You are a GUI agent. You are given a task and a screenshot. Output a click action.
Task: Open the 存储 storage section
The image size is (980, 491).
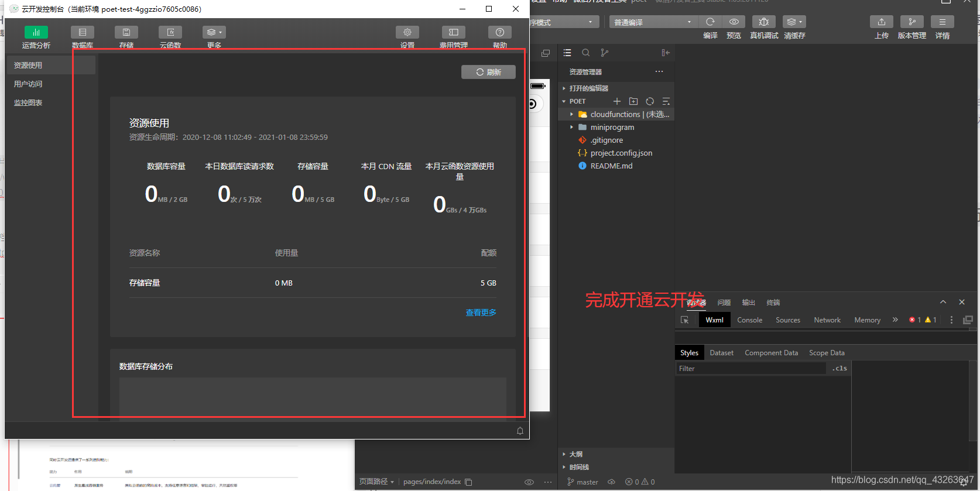(x=126, y=37)
